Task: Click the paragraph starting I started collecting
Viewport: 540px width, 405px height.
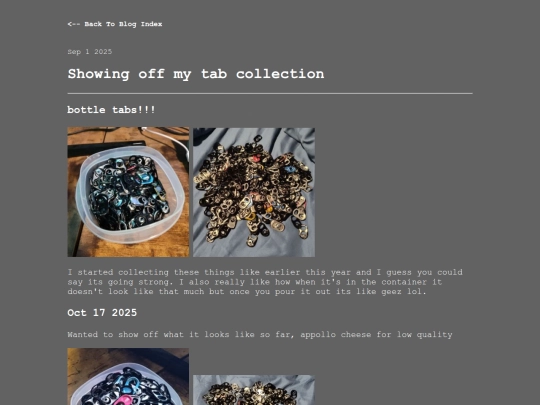Action: 265,282
